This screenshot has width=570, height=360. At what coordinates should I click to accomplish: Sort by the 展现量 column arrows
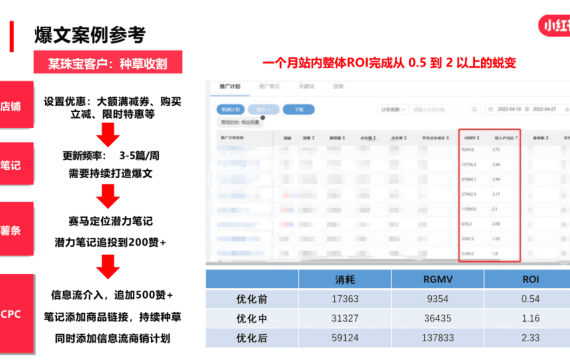[344, 138]
